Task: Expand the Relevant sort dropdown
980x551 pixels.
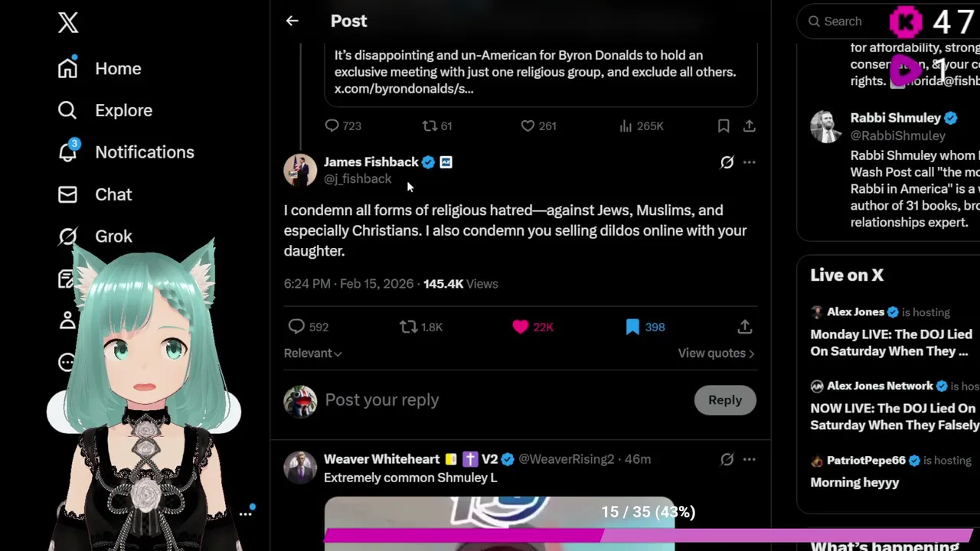Action: tap(312, 353)
